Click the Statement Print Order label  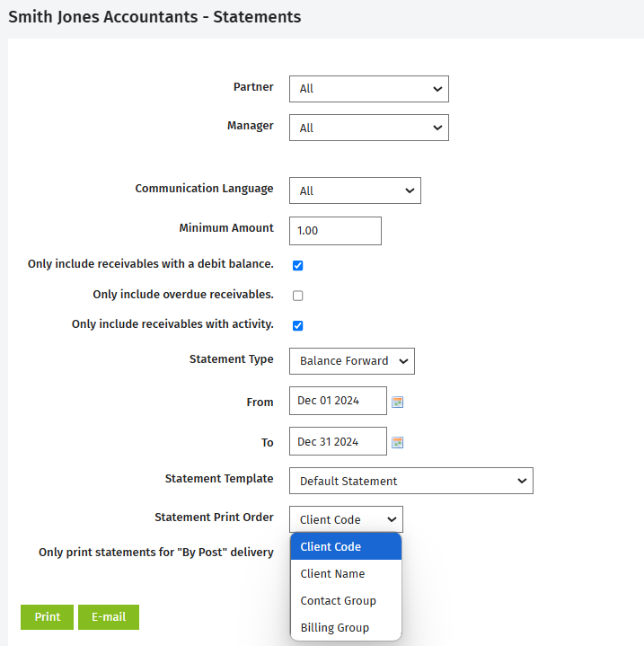(214, 517)
